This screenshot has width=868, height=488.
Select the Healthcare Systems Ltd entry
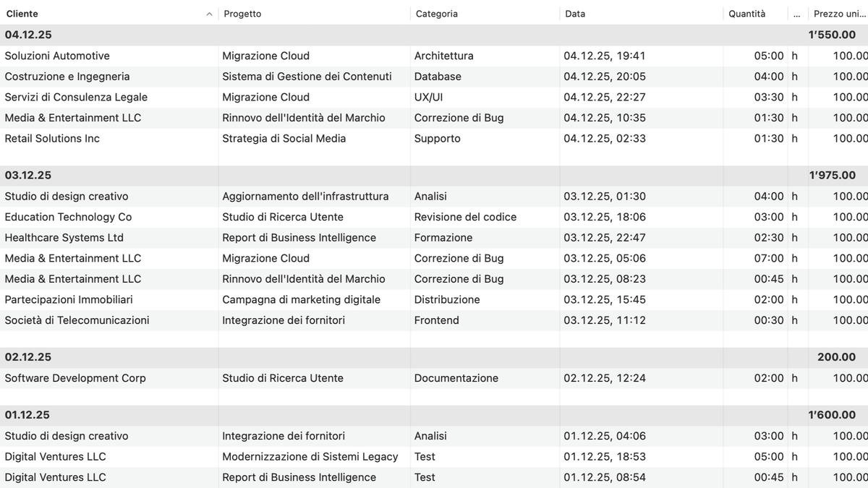coord(64,237)
